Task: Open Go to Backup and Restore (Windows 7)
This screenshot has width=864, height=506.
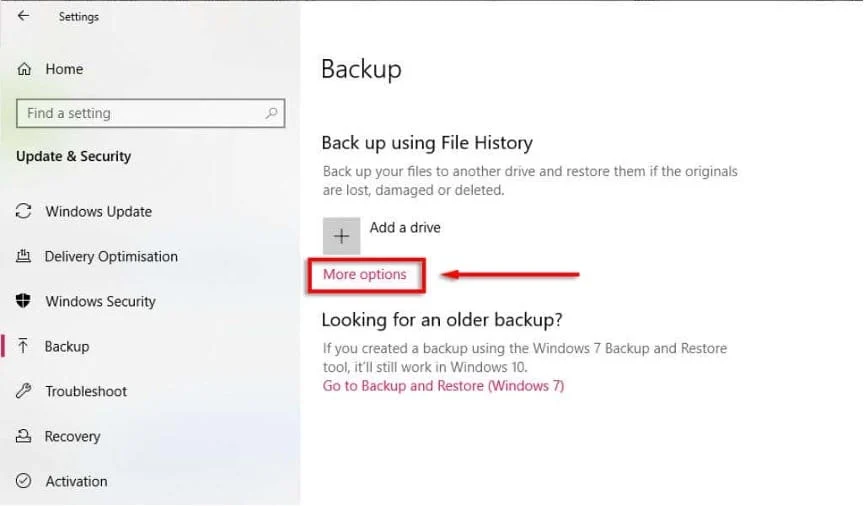Action: [x=443, y=386]
